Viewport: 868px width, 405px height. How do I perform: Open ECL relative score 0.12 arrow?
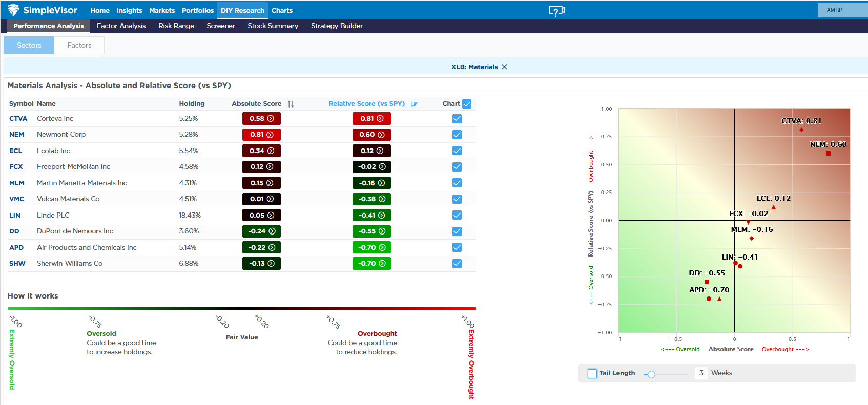point(380,151)
